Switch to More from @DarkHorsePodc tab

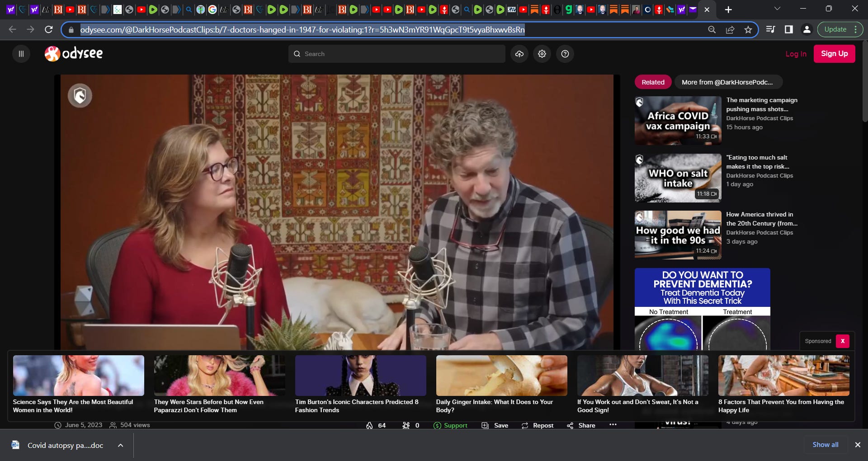727,82
